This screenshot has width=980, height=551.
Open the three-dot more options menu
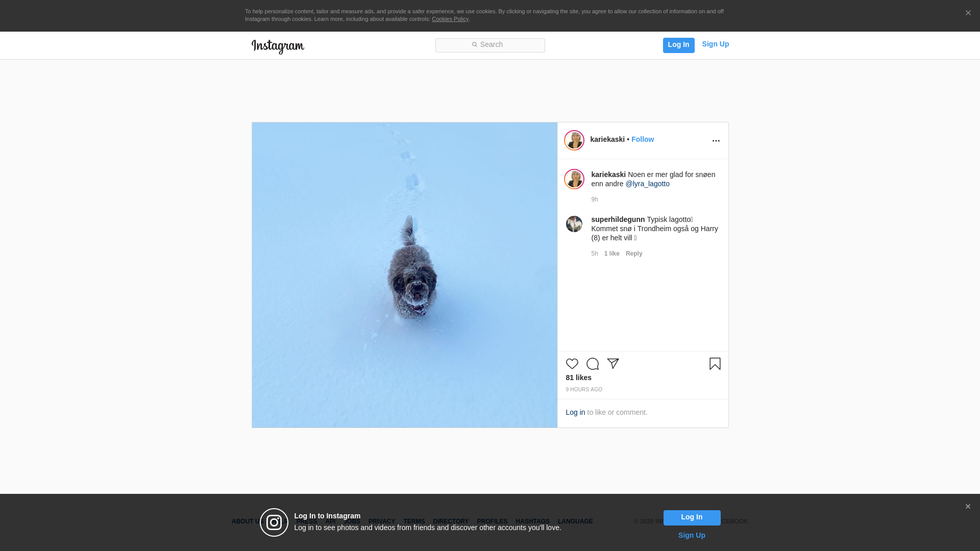pos(716,141)
